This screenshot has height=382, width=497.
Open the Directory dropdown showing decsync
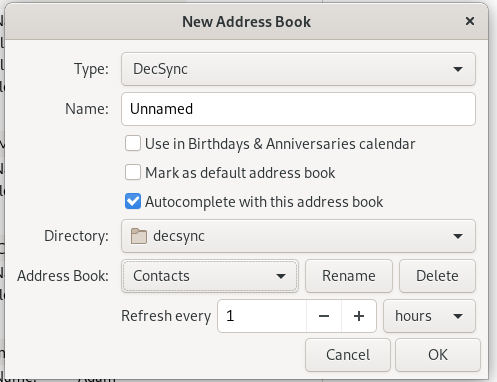coord(298,236)
